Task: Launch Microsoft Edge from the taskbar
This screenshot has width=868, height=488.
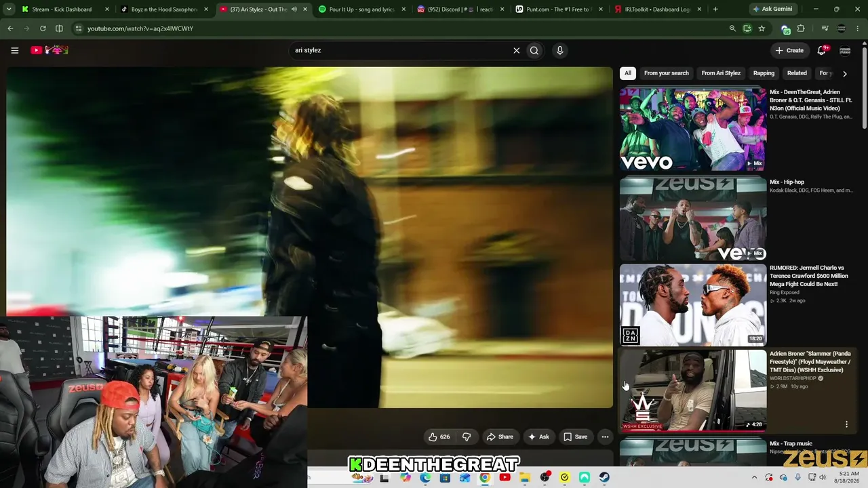Action: click(425, 477)
